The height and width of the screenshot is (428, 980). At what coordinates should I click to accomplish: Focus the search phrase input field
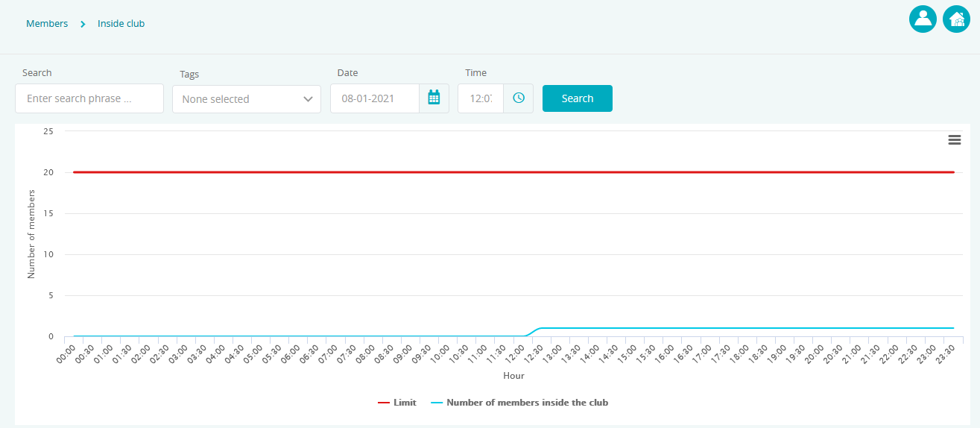(x=89, y=98)
